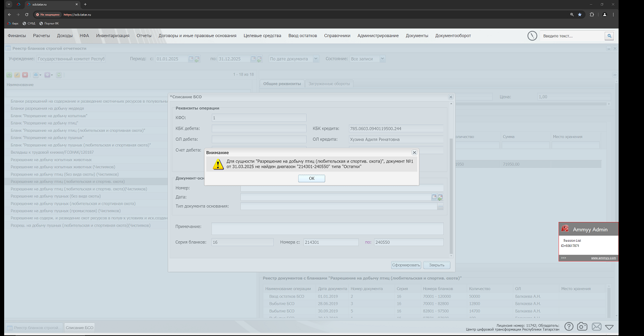Click the down-arrow icon at bottom right
644x336 pixels.
click(609, 327)
